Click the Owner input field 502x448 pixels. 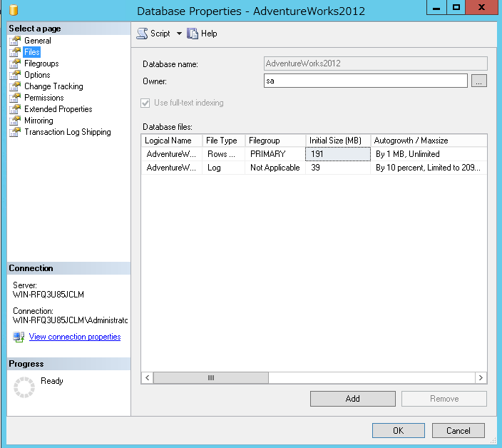365,81
